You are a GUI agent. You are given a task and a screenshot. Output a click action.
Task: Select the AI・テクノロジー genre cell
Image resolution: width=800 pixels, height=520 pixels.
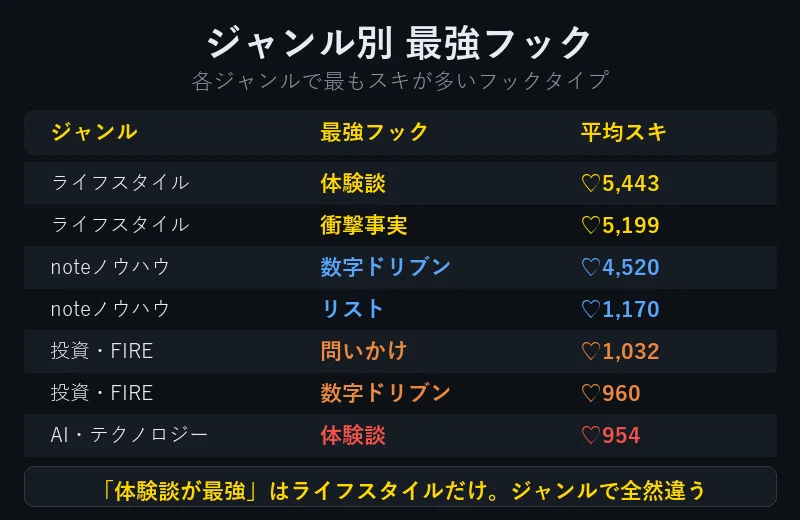(129, 435)
